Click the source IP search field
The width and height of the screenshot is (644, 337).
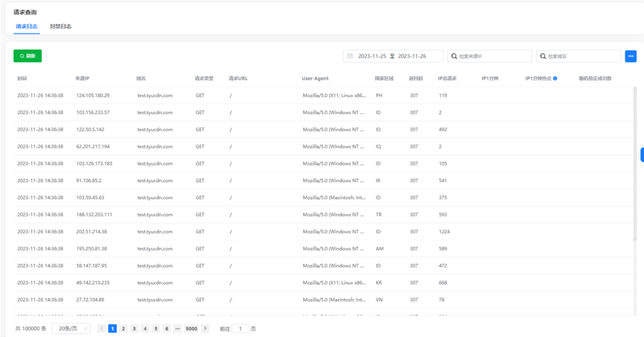[x=490, y=56]
